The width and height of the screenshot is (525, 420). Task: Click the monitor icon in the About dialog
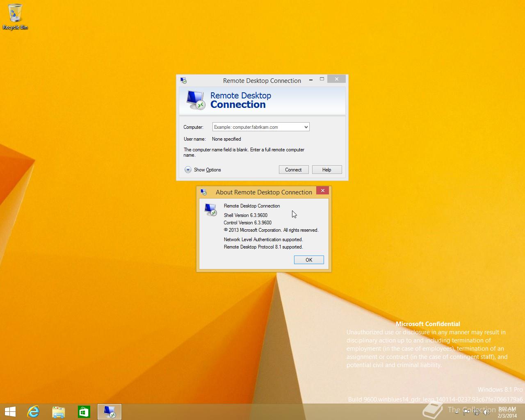click(x=211, y=210)
